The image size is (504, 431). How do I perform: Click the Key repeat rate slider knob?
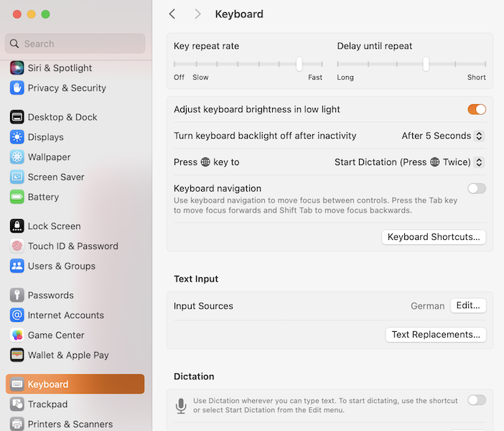point(299,64)
